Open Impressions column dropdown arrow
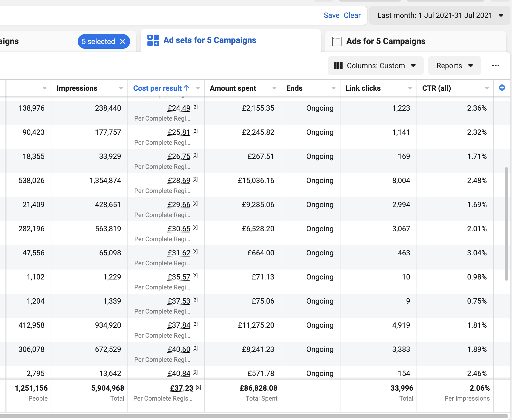Screen dimensions: 512x420 (121, 88)
